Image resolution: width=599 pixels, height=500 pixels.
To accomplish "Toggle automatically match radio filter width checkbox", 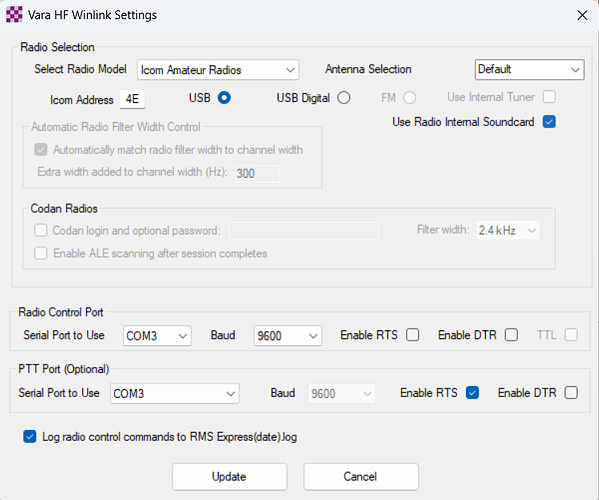I will (41, 150).
